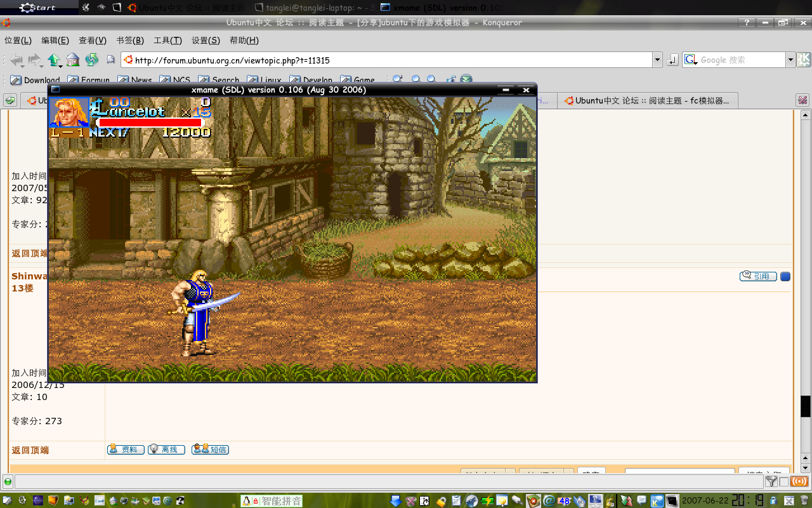This screenshot has width=812, height=508.
Task: Click the bookmark icon beside the URL field
Action: pyautogui.click(x=110, y=60)
